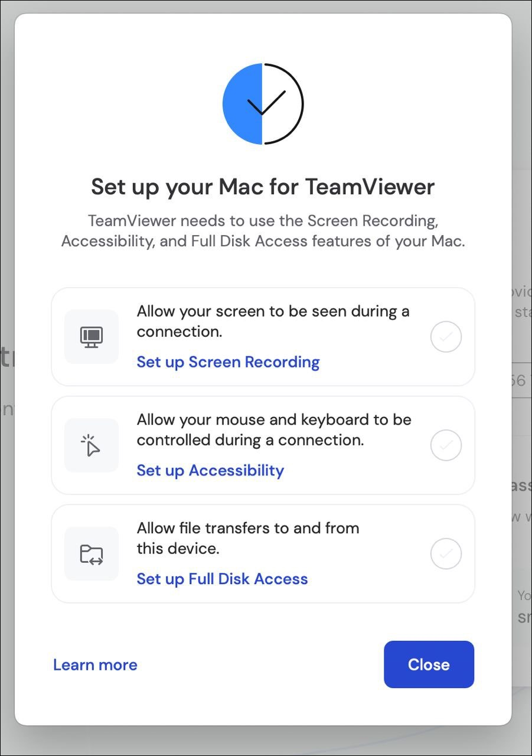Select the screen sharing permission card

[263, 336]
